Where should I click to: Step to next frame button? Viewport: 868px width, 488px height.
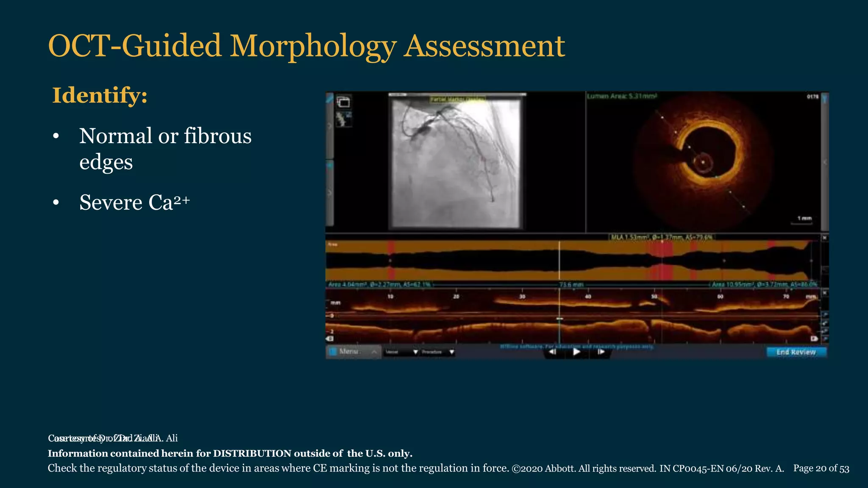tap(601, 352)
